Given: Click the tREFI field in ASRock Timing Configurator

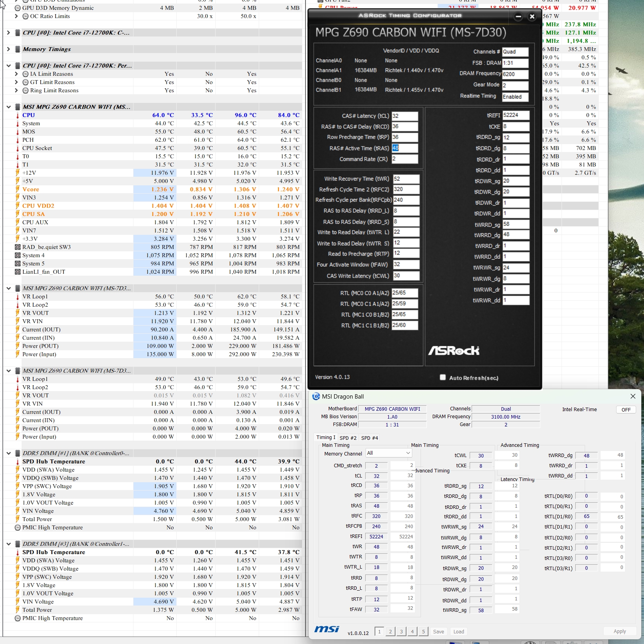Looking at the screenshot, I should 516,115.
